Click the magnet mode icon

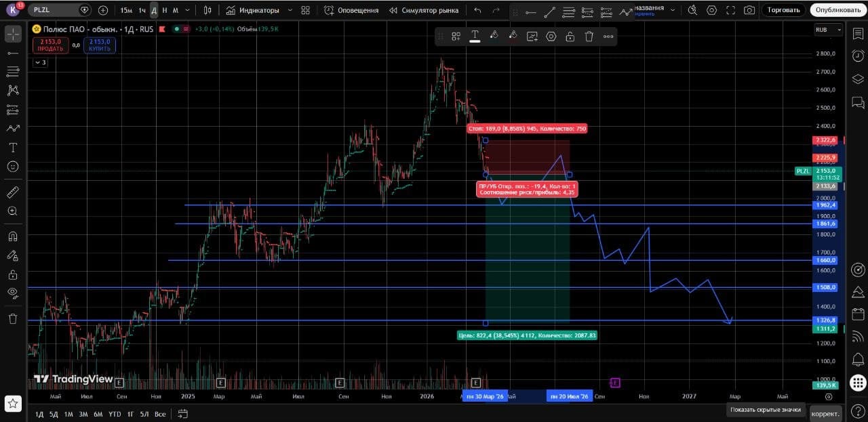pyautogui.click(x=12, y=236)
